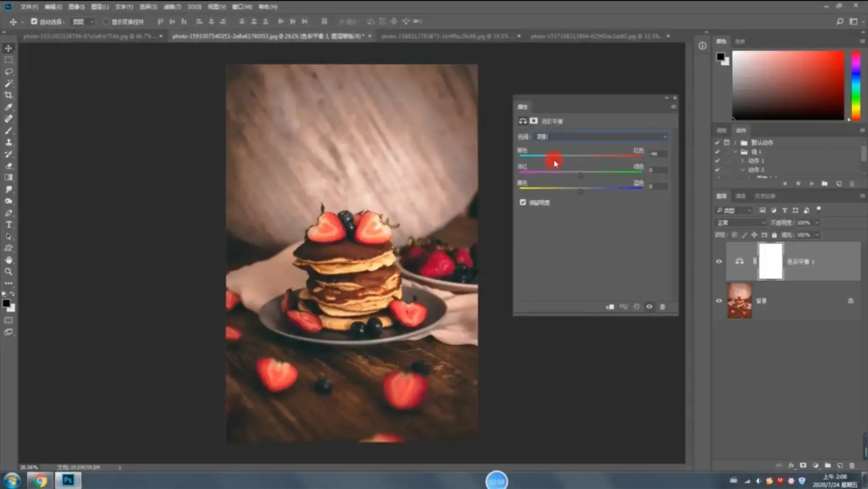Click the layer mask thumbnail of color balance

tap(770, 261)
